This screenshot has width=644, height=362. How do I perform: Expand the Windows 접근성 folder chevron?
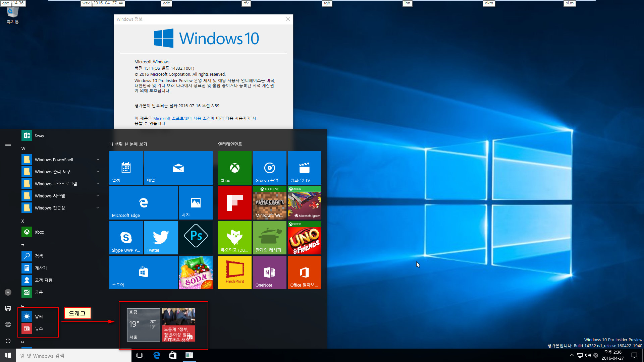click(x=98, y=208)
